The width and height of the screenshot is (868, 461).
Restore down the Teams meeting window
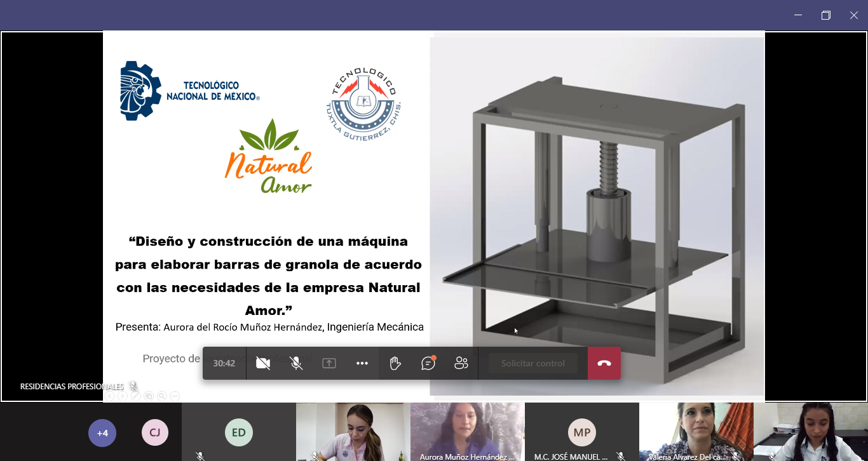click(826, 15)
